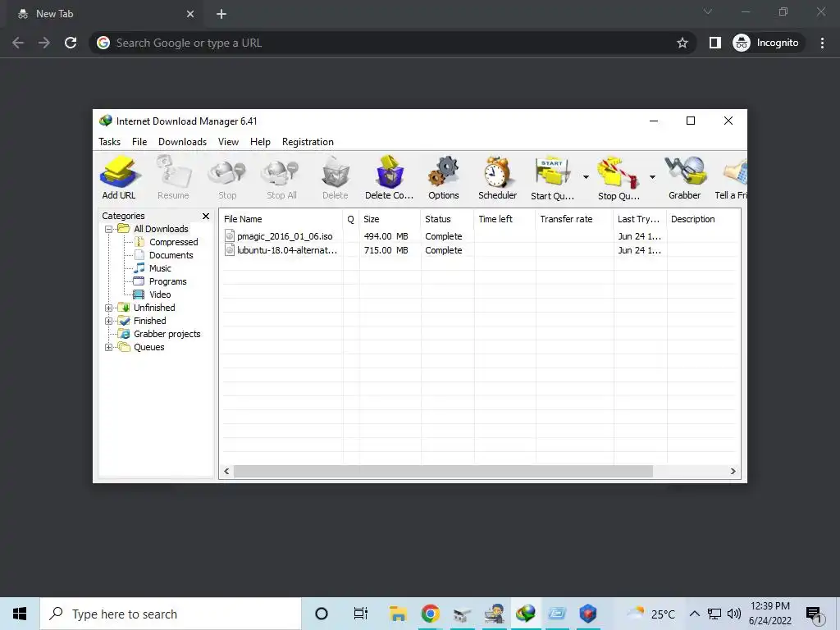Image resolution: width=840 pixels, height=630 pixels.
Task: Focus the Chrome address bar
Action: pyautogui.click(x=394, y=43)
